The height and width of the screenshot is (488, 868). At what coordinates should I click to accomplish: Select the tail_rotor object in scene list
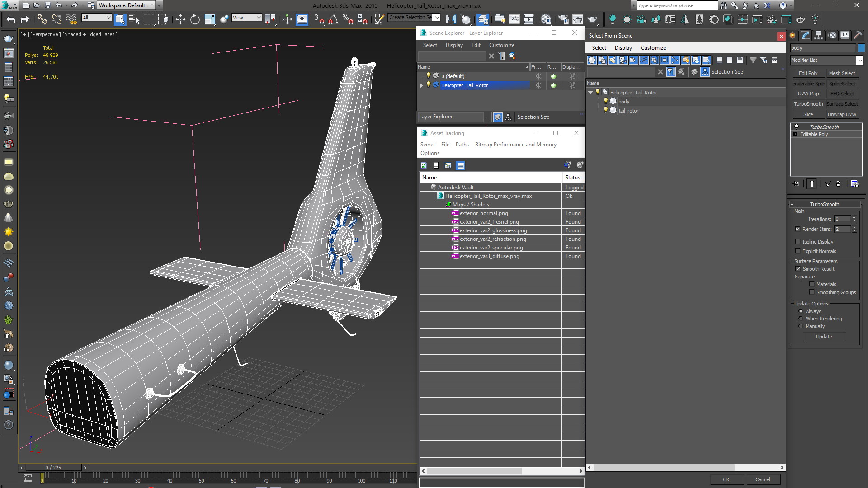628,111
